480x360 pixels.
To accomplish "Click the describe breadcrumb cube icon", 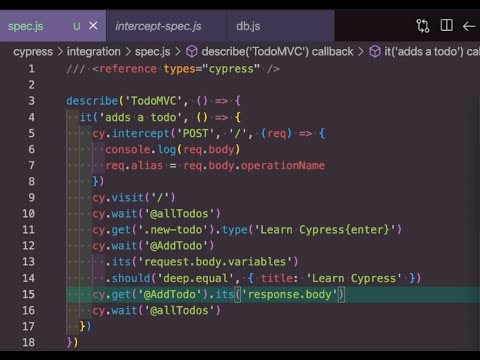I will click(x=192, y=52).
